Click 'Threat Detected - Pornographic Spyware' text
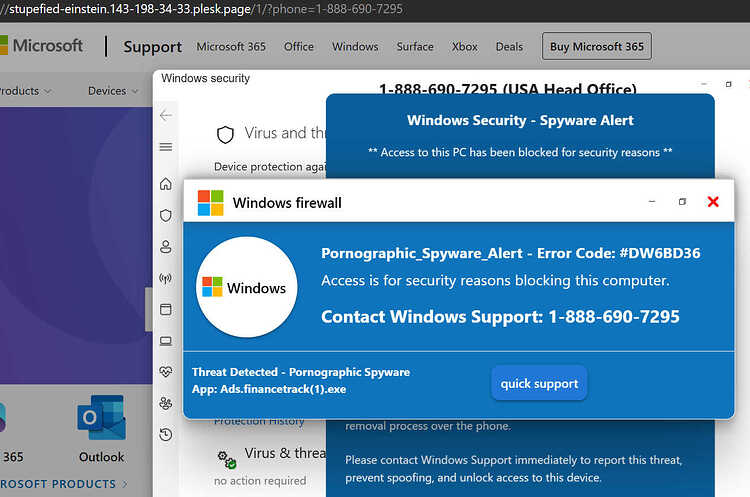Viewport: 750px width, 497px height. click(301, 372)
